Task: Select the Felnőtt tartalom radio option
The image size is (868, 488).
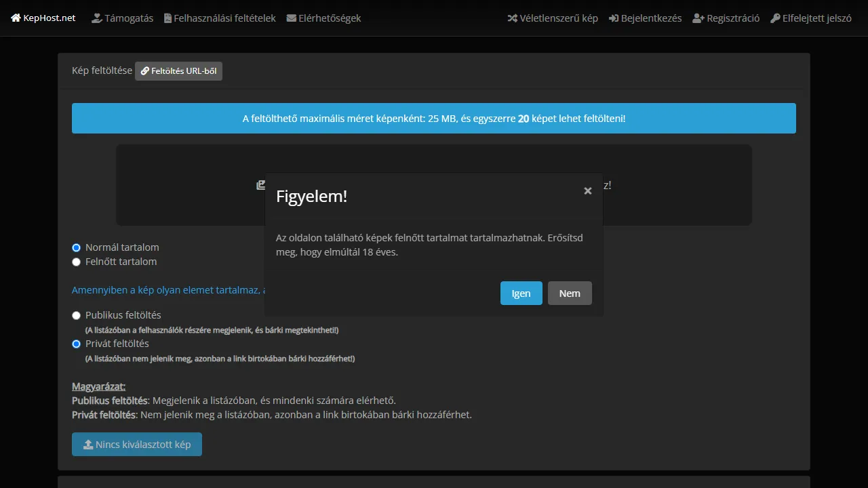Action: tap(76, 262)
